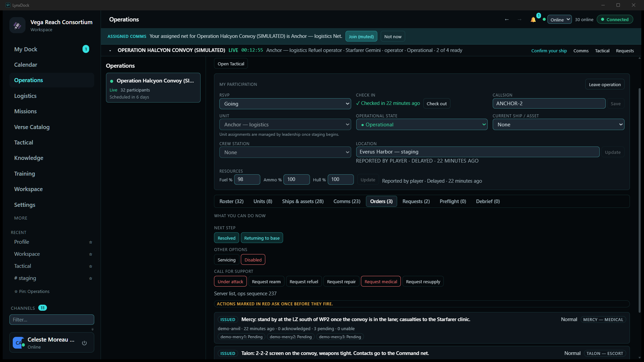Dismiss comms with Not now

393,36
